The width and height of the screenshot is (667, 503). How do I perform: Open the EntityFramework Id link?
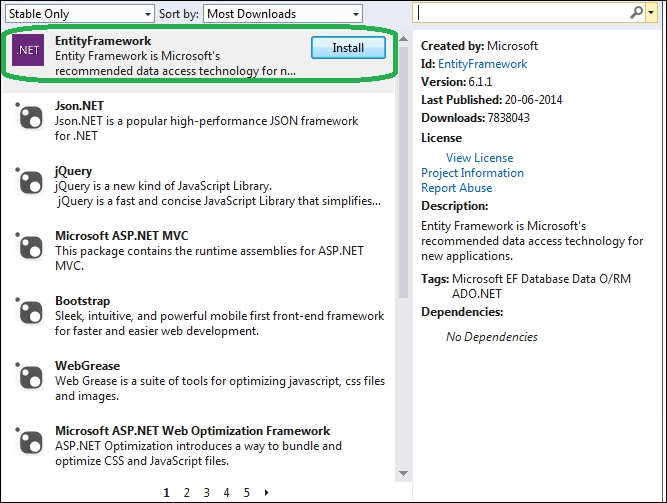coord(482,64)
